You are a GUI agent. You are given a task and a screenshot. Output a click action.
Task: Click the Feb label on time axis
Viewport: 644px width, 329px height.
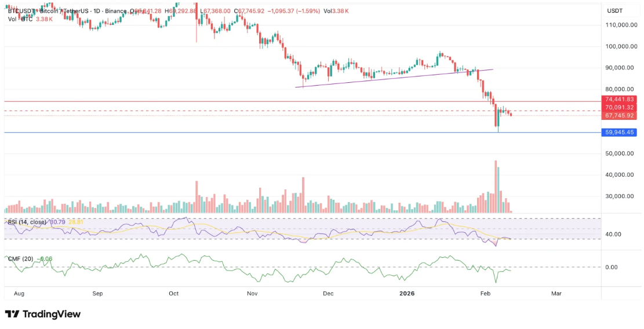pos(486,294)
